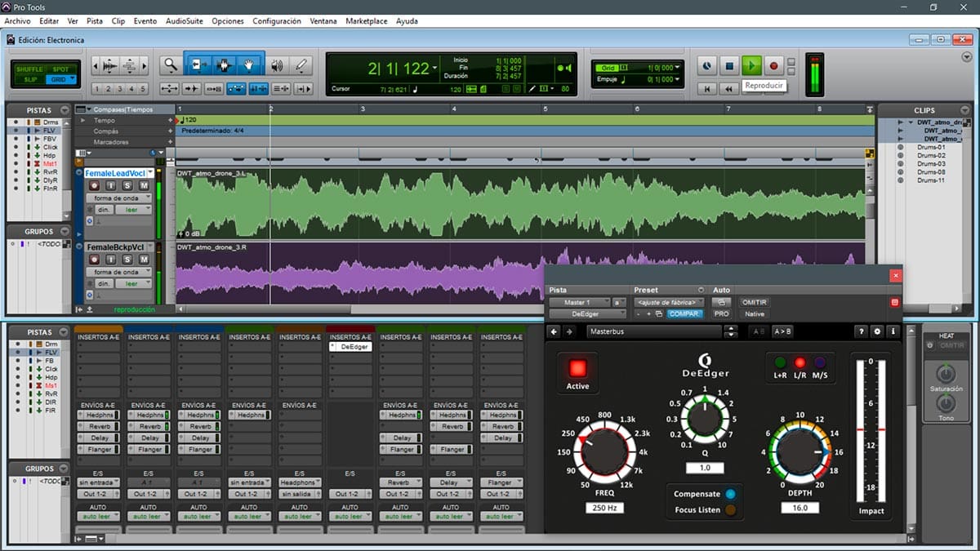
Task: Open 'forma de onda' track view dropdown on FemaleLeadVocl
Action: pos(118,198)
